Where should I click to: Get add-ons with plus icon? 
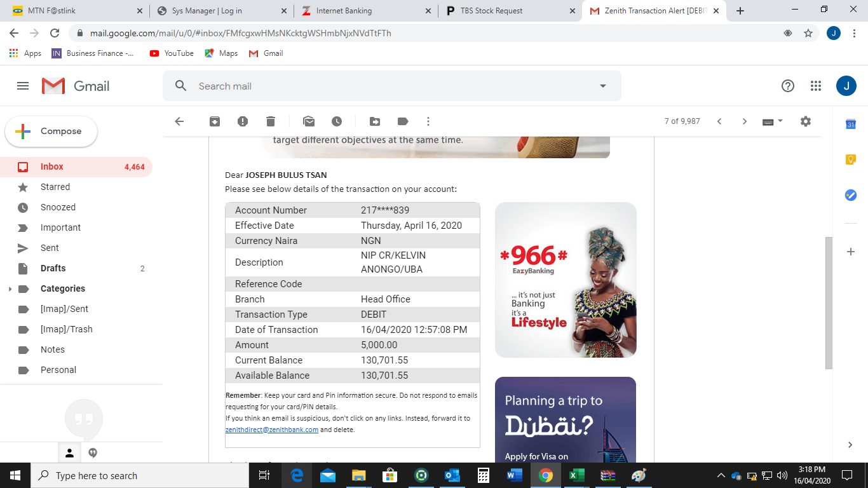point(851,252)
